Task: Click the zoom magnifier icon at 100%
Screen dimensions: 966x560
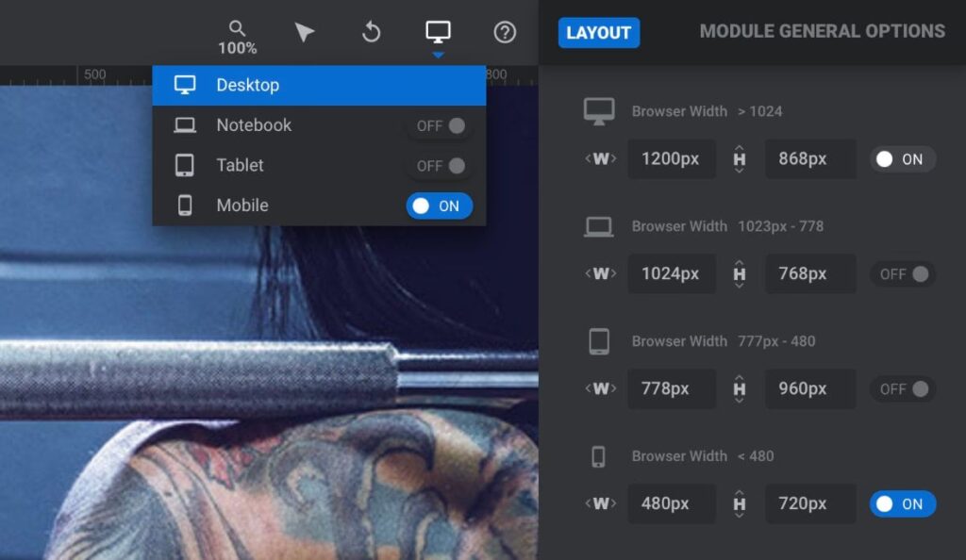Action: point(238,30)
